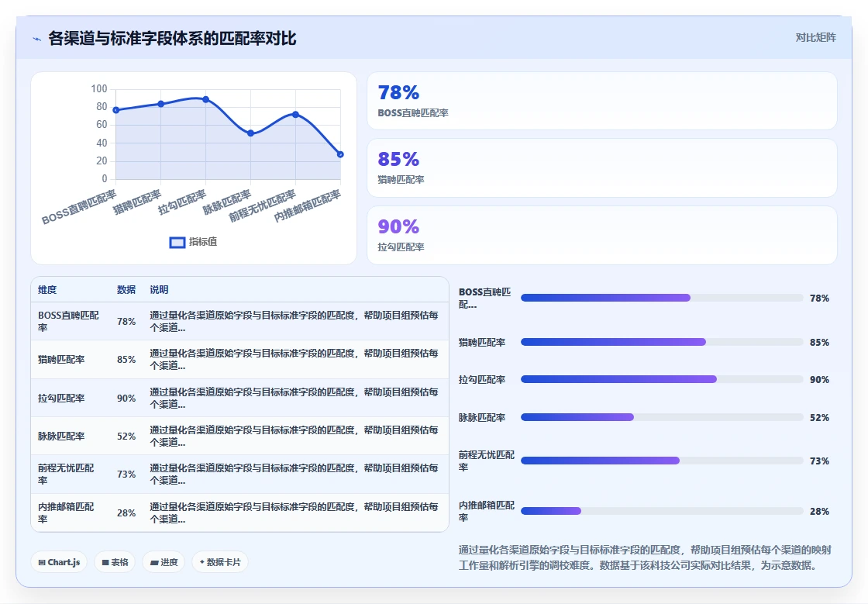Click the 数据 column header

[x=126, y=289]
